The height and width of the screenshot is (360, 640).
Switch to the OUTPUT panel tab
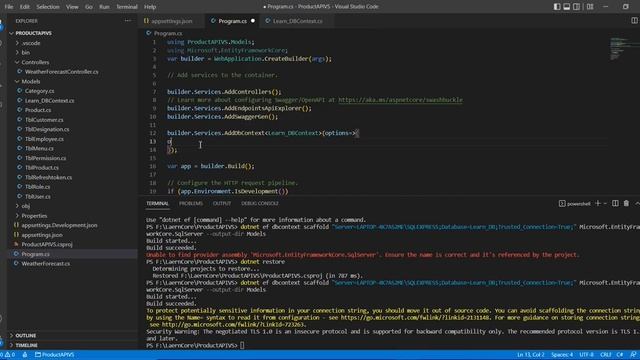coord(222,203)
